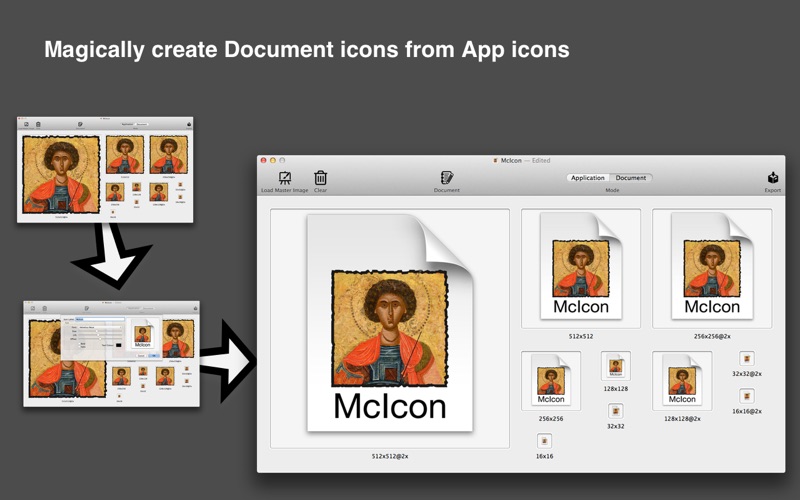Close the McIcon window with red button
Screen dimensions: 800x500
264,160
